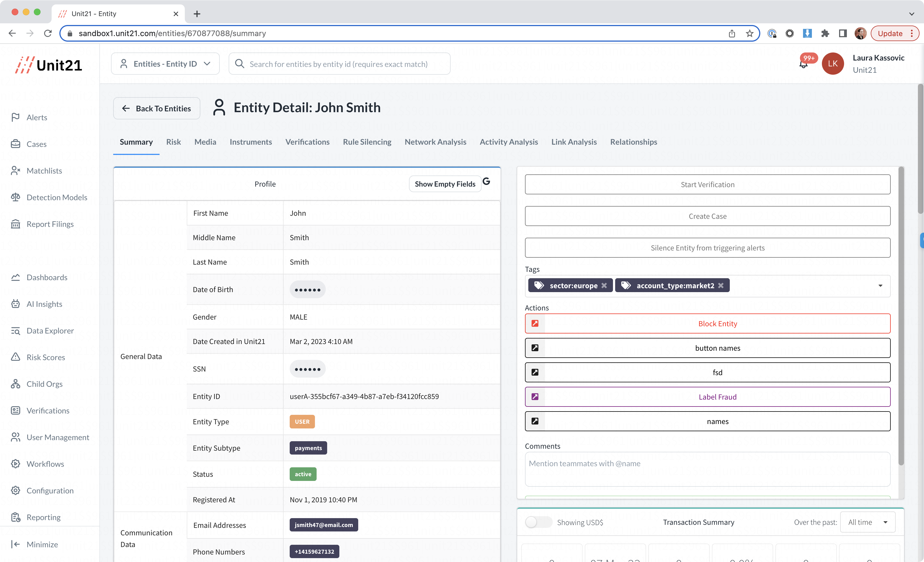Switch to the Rule Silencing tab
This screenshot has width=924, height=562.
pyautogui.click(x=367, y=142)
